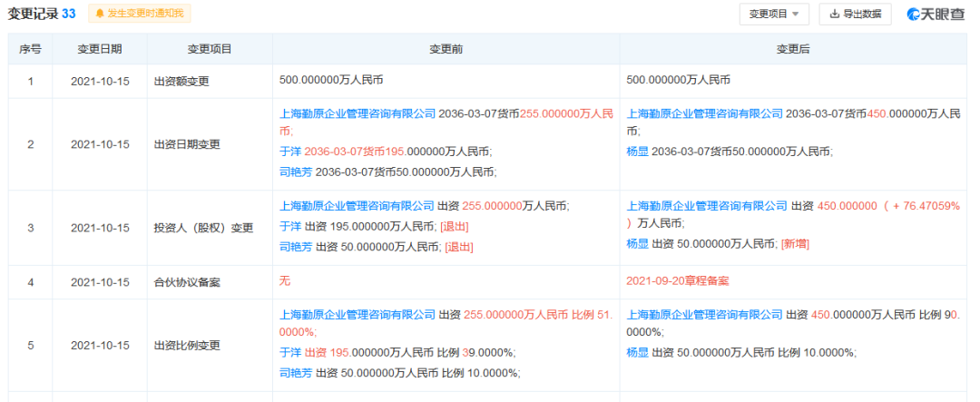Image resolution: width=980 pixels, height=402 pixels.
Task: Open 杨显 link marked 新增 in row 3
Action: 638,243
